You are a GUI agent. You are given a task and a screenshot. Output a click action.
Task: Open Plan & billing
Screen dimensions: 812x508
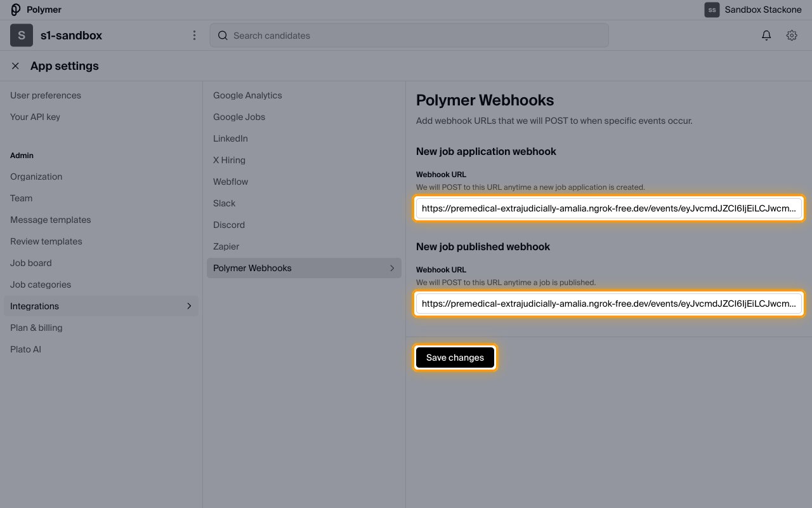pyautogui.click(x=36, y=328)
